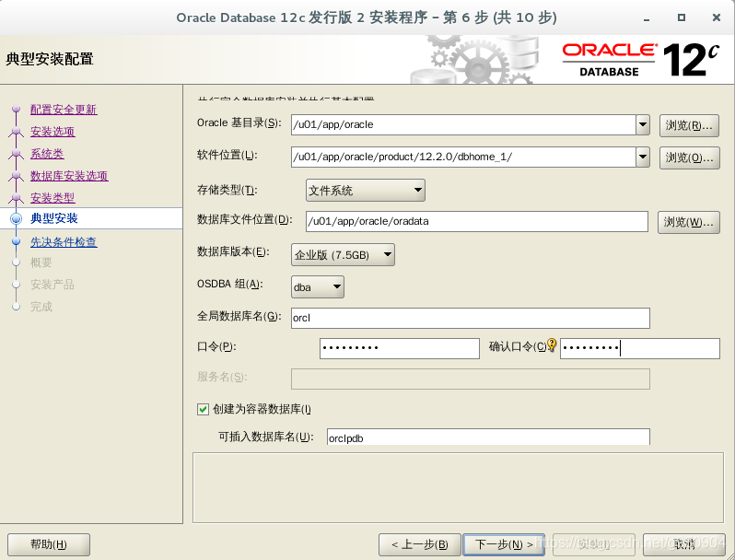Go to 安装选项 step
Image resolution: width=735 pixels, height=560 pixels.
pos(52,132)
